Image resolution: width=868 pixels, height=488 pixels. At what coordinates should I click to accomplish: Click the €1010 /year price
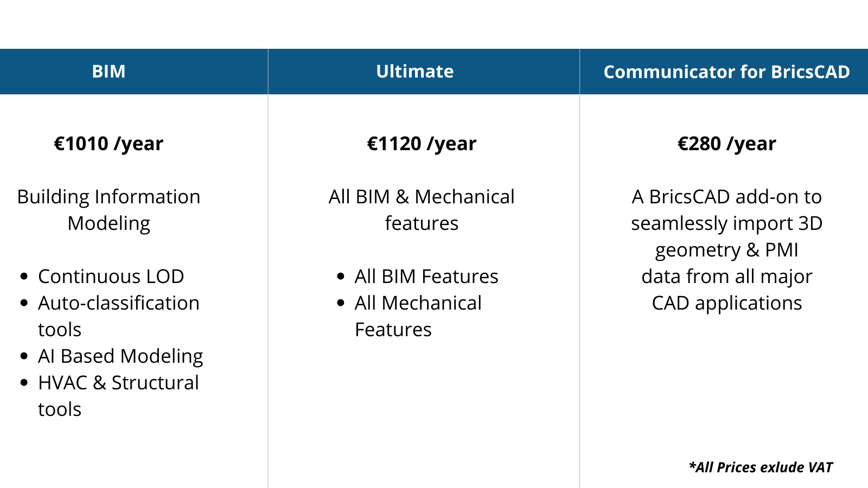coord(108,144)
